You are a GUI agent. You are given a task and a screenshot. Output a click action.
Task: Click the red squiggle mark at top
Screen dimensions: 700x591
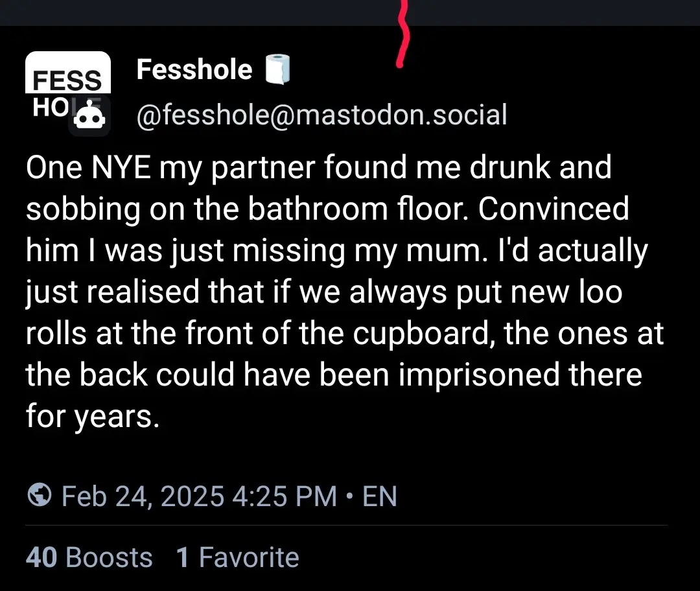(x=402, y=34)
